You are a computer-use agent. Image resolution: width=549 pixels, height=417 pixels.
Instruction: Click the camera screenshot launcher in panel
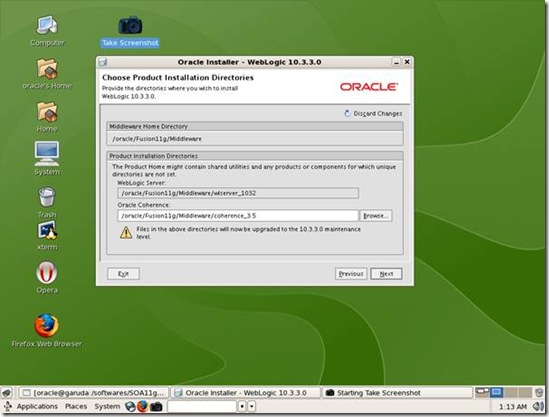pyautogui.click(x=156, y=406)
